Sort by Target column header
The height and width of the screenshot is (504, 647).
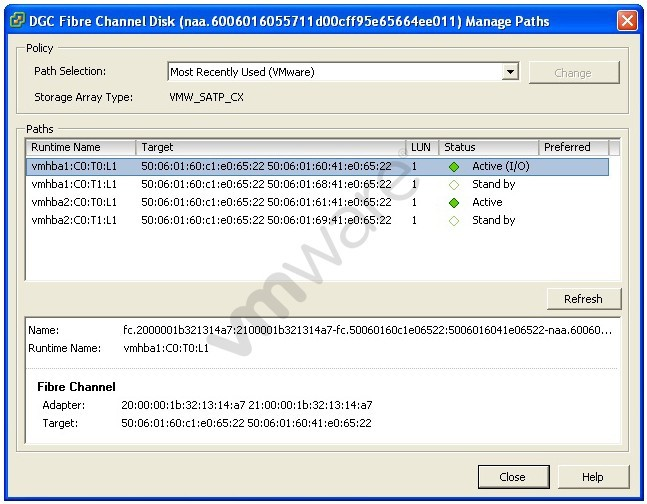click(271, 147)
